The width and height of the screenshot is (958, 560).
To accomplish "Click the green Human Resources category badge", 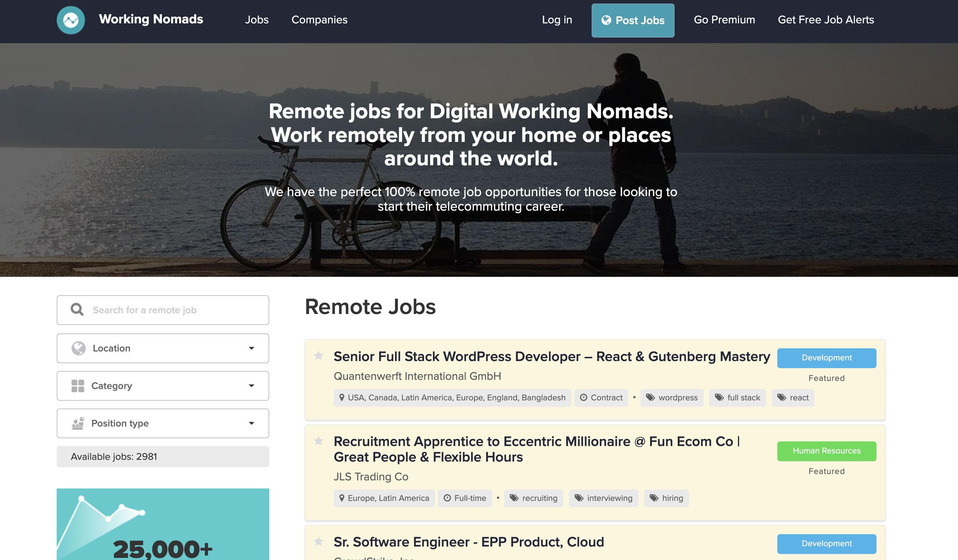I will 827,451.
